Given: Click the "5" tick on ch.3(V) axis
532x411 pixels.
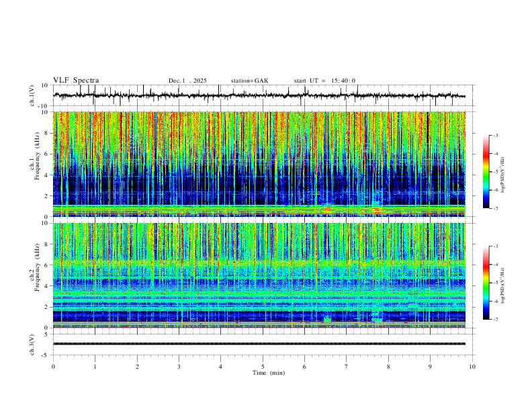Looking at the screenshot, I should 47,334.
